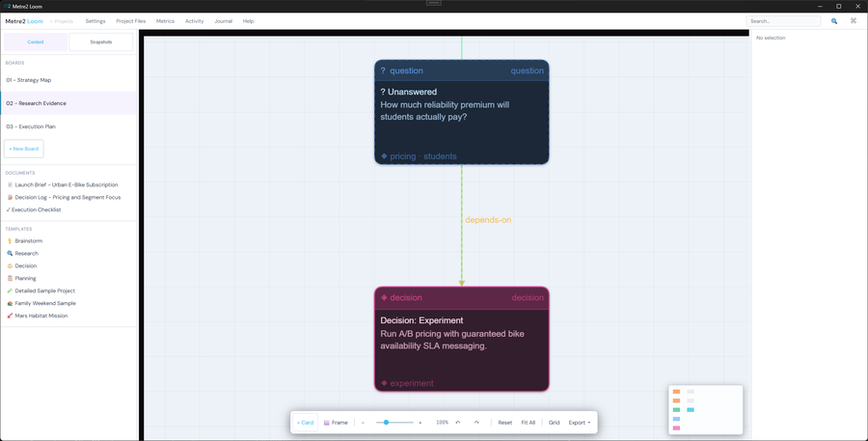Click the 100% zoom level readout
Viewport: 868px width, 441px height.
click(x=442, y=423)
